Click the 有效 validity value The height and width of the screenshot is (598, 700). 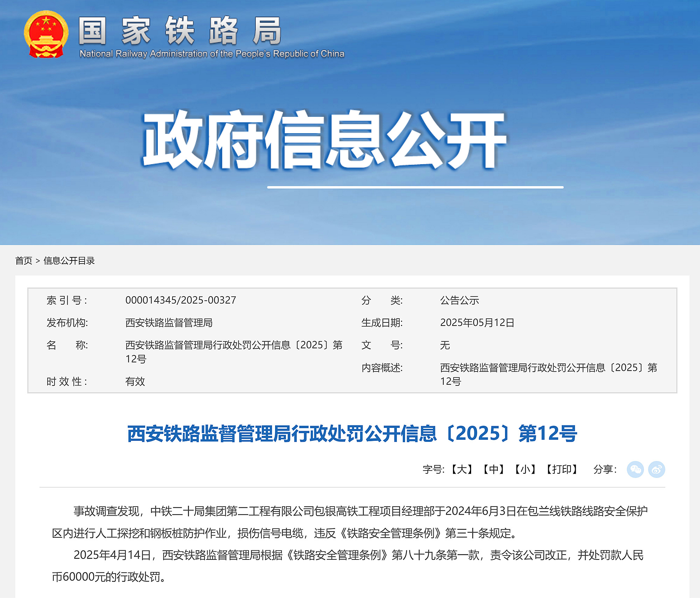pos(135,382)
